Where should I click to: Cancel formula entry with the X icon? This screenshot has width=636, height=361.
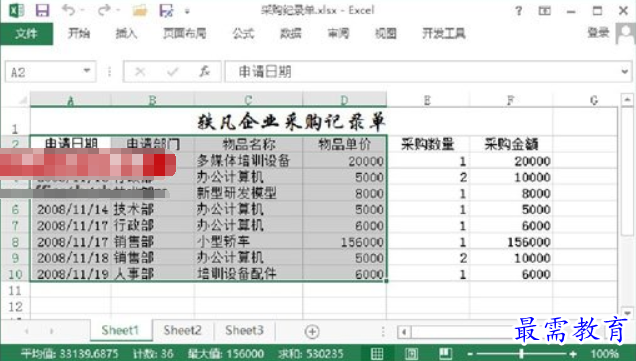click(140, 72)
